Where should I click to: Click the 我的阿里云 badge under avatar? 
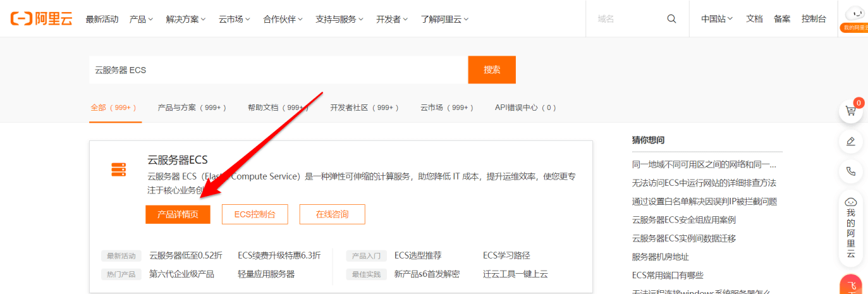click(853, 28)
